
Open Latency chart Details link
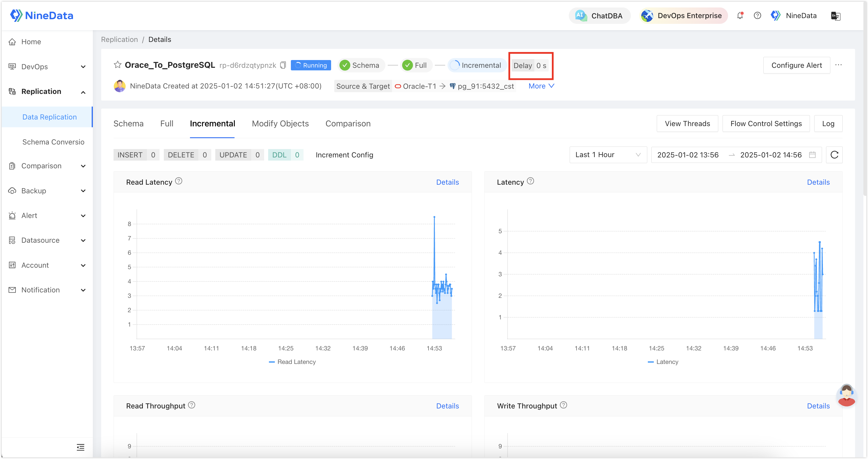point(818,182)
